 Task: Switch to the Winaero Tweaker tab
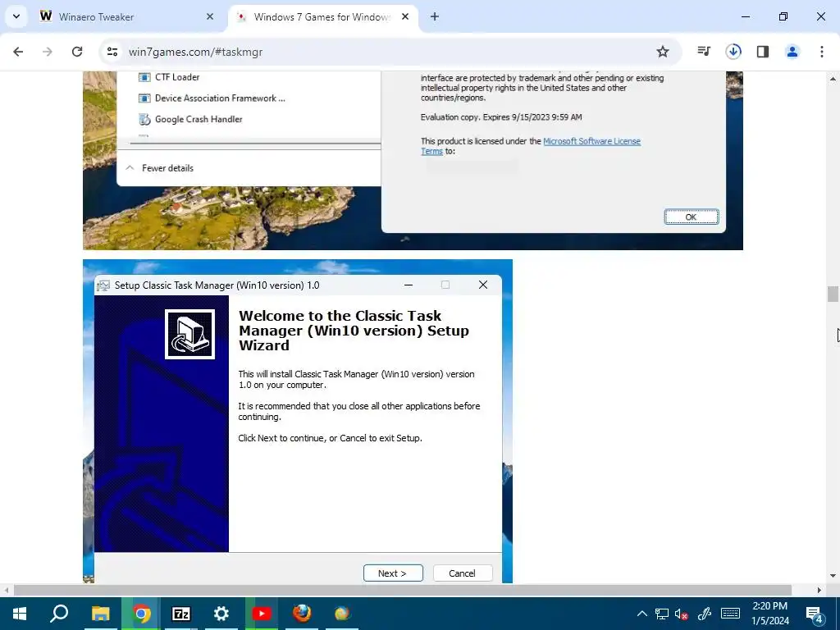click(126, 16)
